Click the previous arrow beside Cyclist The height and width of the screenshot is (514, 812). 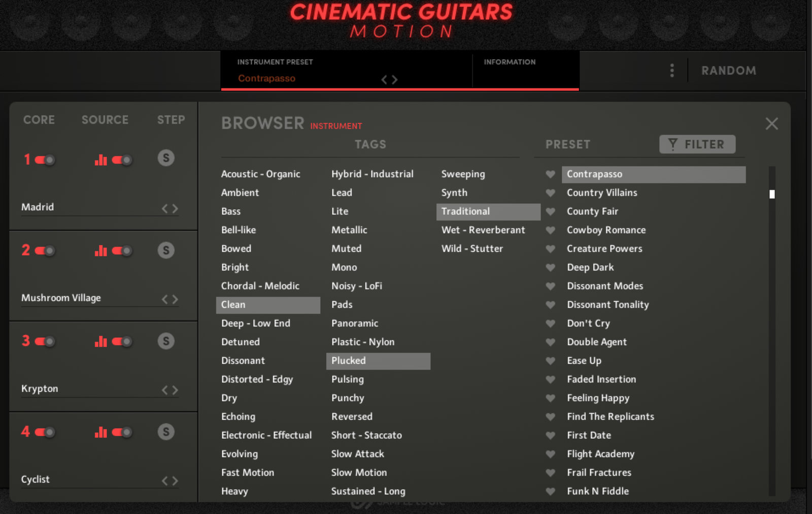pos(165,480)
